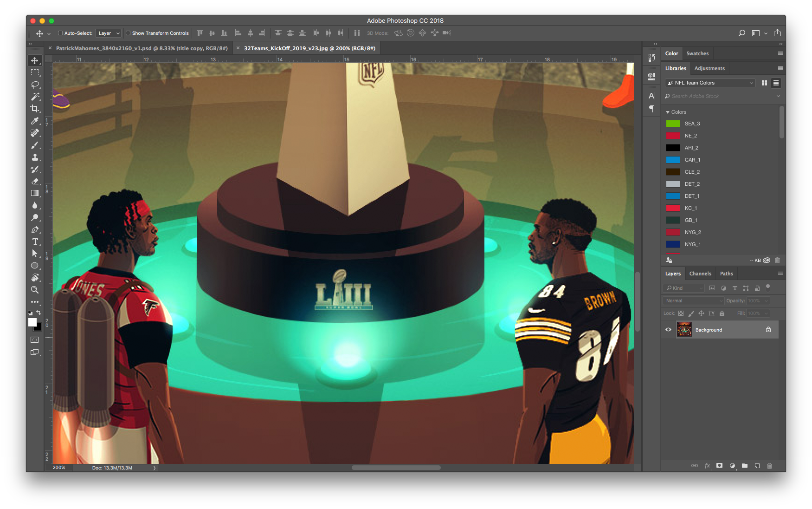
Task: Collapse the Colors section triangle
Action: click(x=668, y=112)
